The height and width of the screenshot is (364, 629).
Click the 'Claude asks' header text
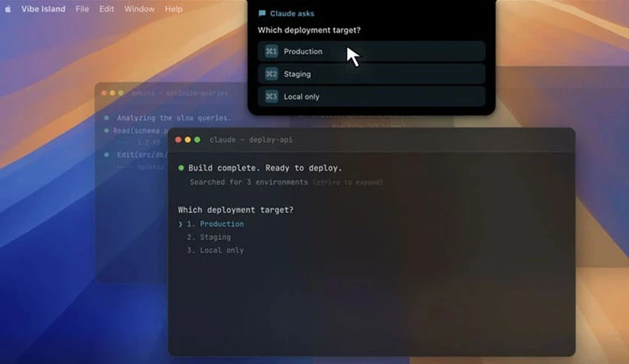click(292, 14)
